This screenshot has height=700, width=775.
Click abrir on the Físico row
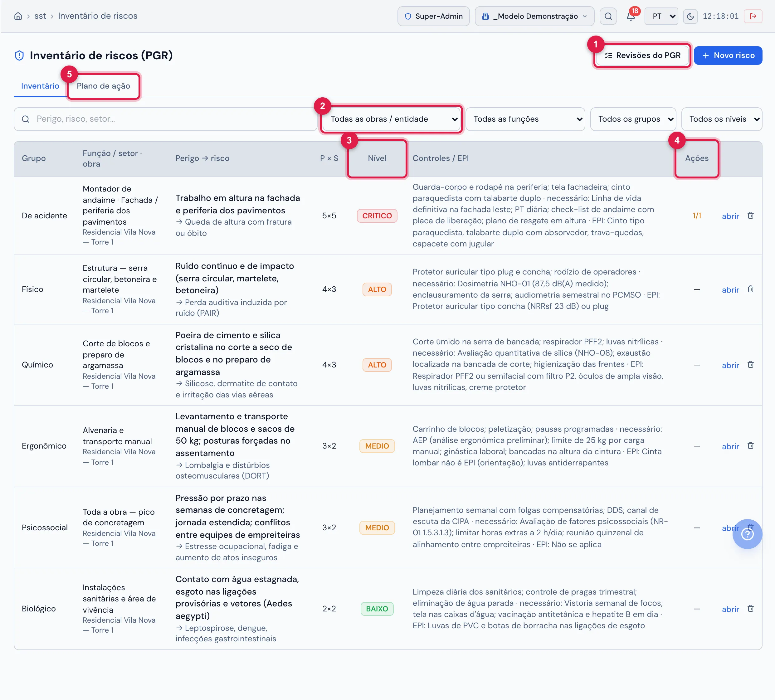tap(730, 290)
